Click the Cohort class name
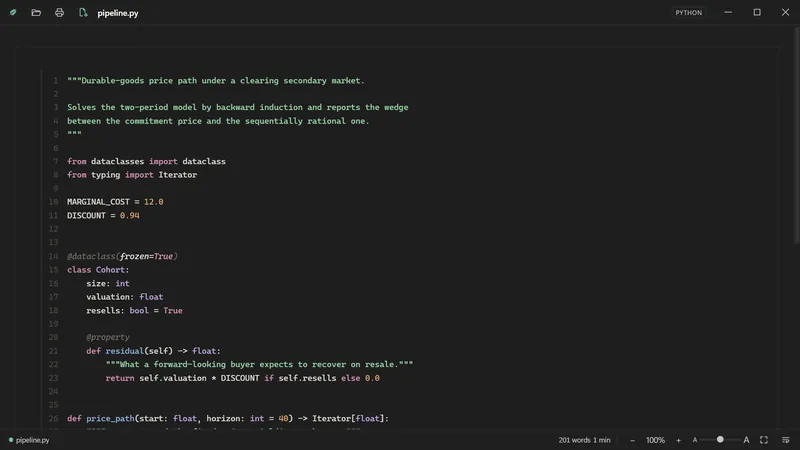Viewport: 800px width, 450px height. tap(110, 269)
